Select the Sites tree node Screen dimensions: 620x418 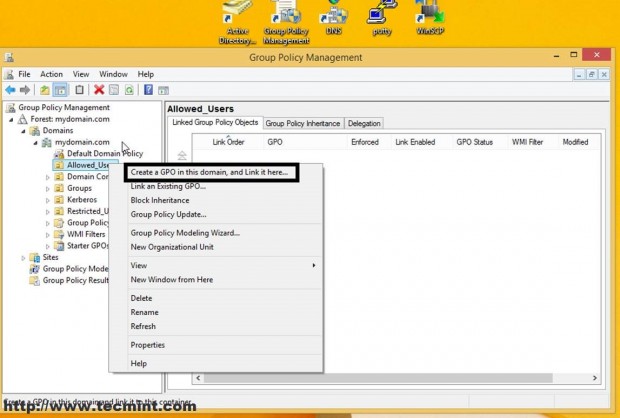pos(50,257)
